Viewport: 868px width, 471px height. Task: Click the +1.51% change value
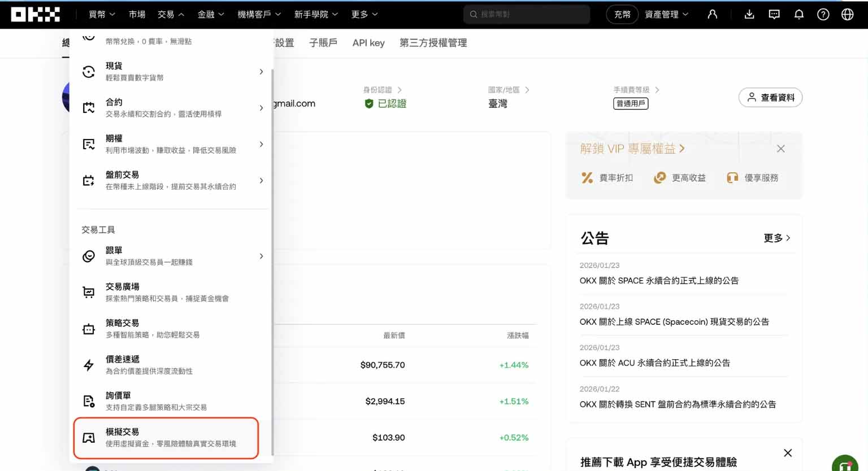coord(514,401)
